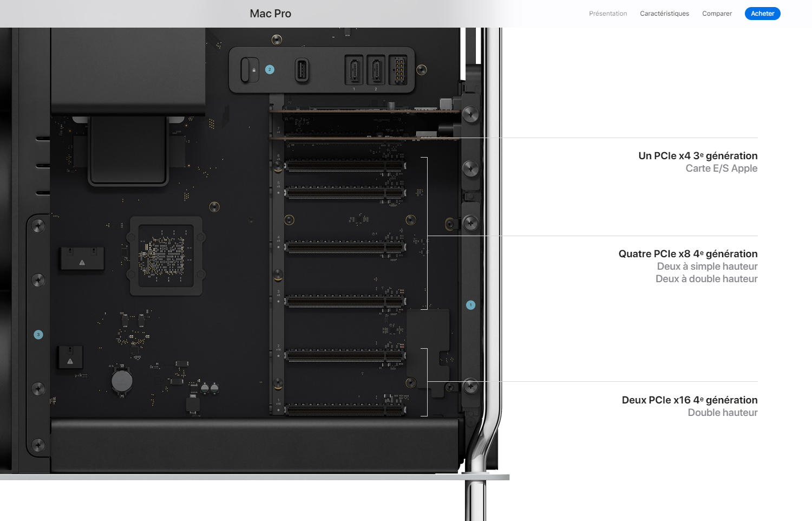Click PCIe slot number 6
812x521 pixels.
345,165
